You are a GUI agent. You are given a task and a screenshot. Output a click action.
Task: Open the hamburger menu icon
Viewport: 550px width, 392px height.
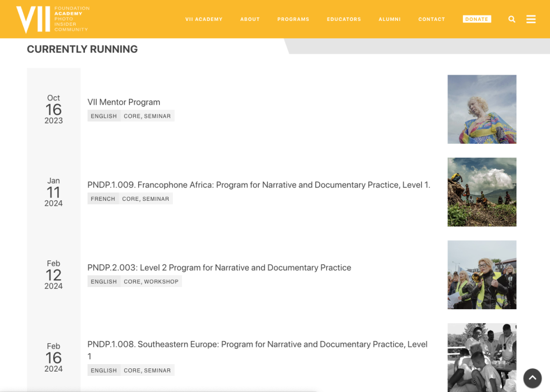pyautogui.click(x=531, y=19)
